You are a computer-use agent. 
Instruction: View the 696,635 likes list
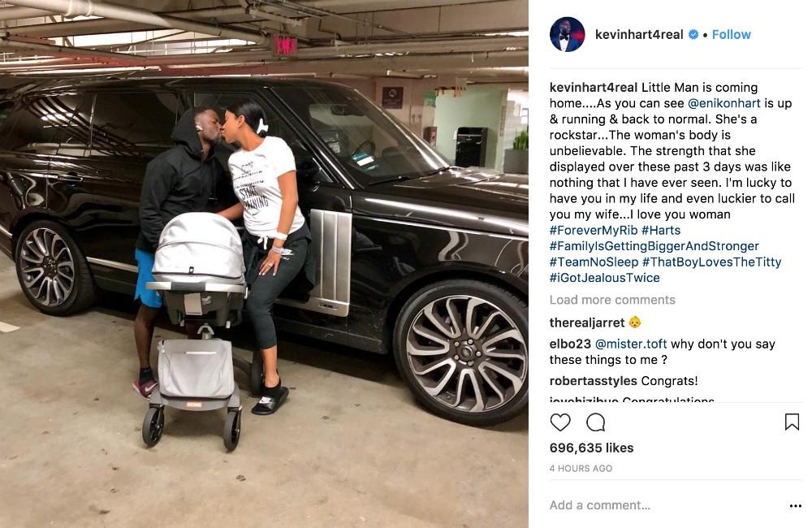[x=591, y=448]
